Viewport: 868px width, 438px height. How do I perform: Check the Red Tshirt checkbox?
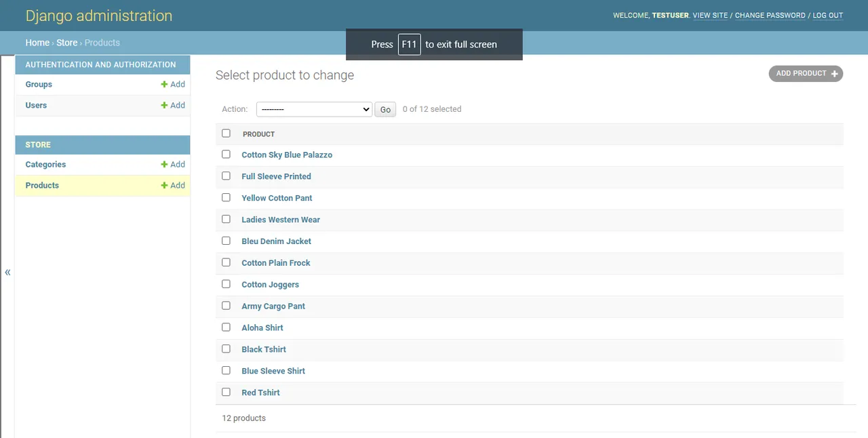point(226,392)
